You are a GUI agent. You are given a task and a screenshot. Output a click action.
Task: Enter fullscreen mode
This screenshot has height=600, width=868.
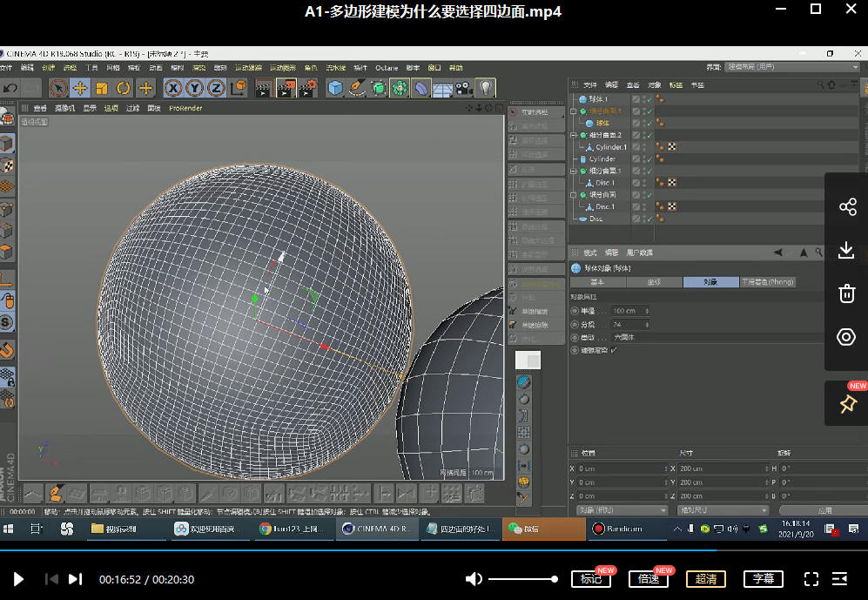811,579
